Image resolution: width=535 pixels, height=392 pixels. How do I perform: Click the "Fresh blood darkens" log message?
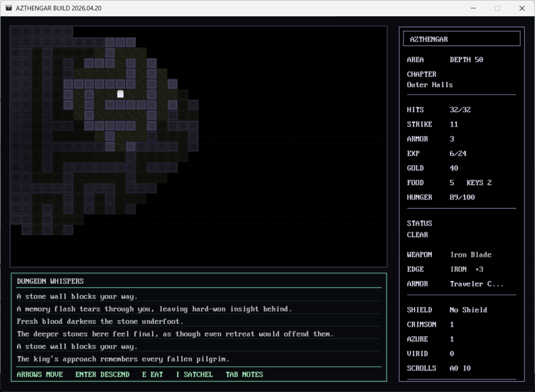(100, 321)
